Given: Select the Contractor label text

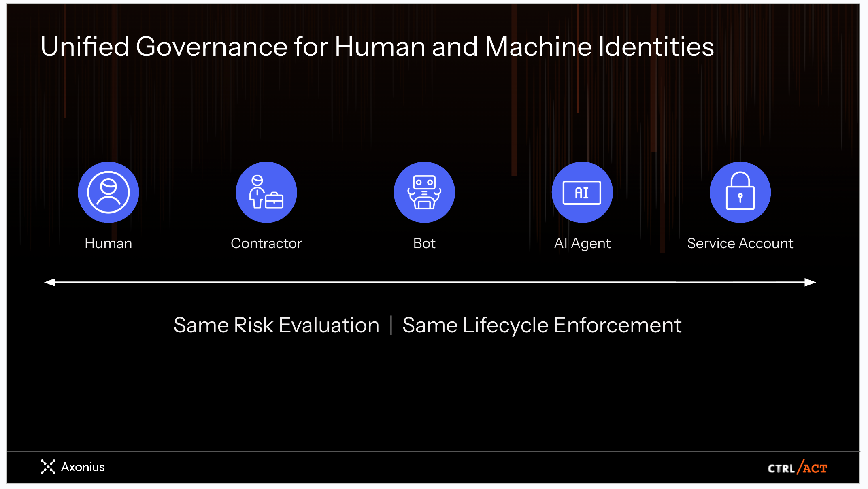Looking at the screenshot, I should pyautogui.click(x=266, y=243).
